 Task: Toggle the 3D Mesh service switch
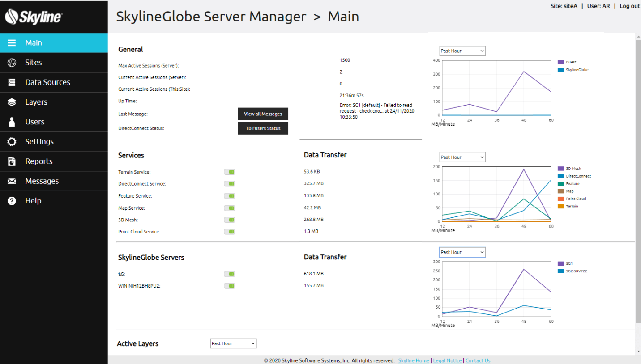[230, 220]
